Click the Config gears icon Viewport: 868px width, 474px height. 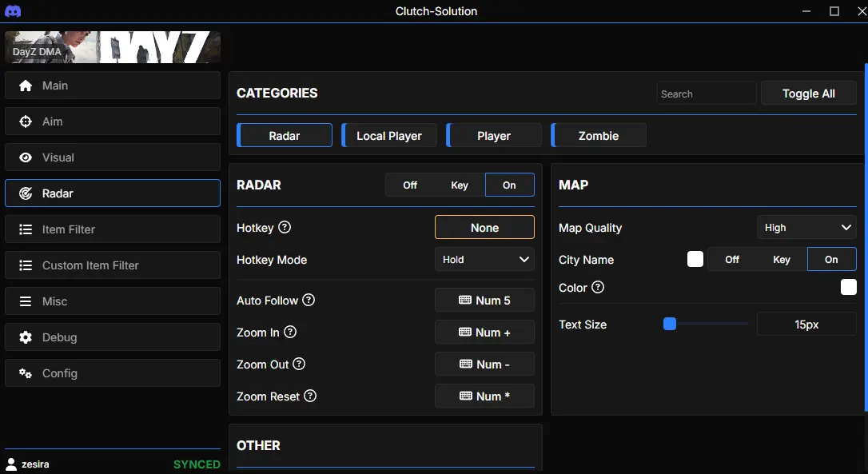tap(26, 373)
